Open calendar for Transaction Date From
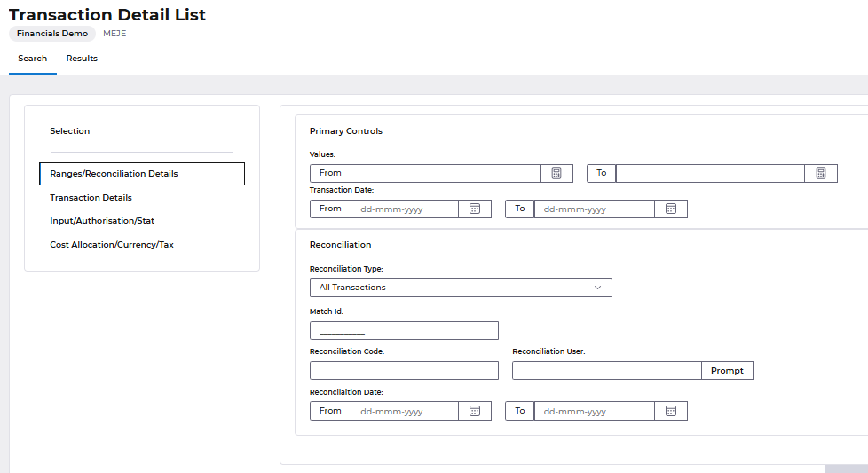Image resolution: width=868 pixels, height=473 pixels. [x=475, y=209]
